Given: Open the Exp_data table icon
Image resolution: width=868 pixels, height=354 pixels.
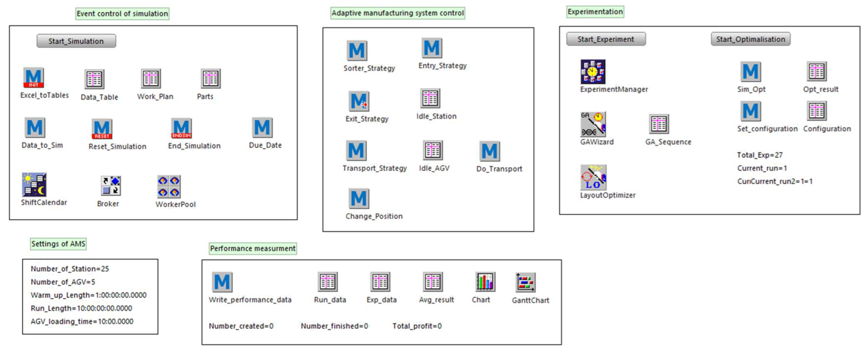Looking at the screenshot, I should 380,282.
